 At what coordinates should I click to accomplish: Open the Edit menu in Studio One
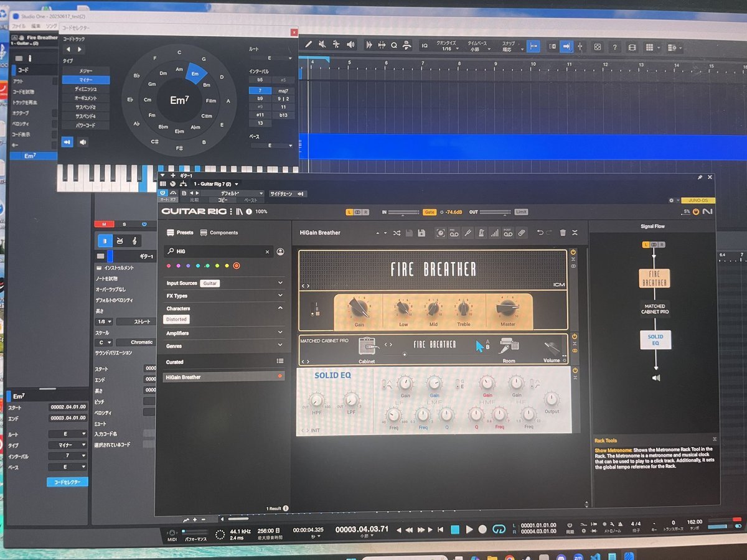[35, 26]
